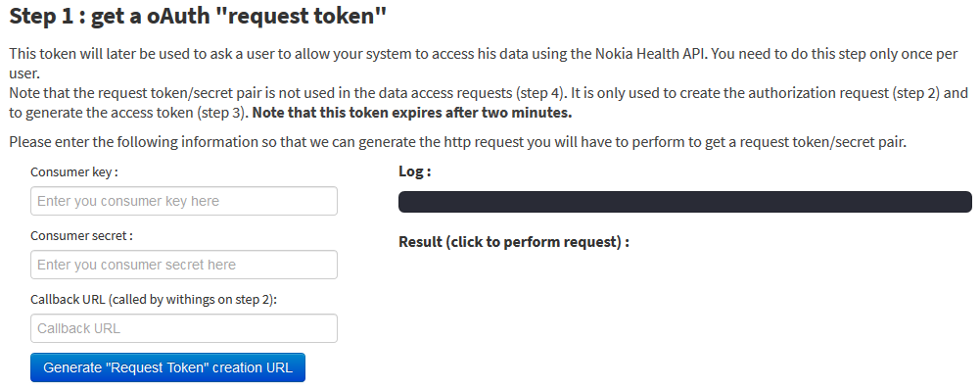Click the "This token will later be used" paragraph
This screenshot has height=390, width=980.
click(483, 64)
